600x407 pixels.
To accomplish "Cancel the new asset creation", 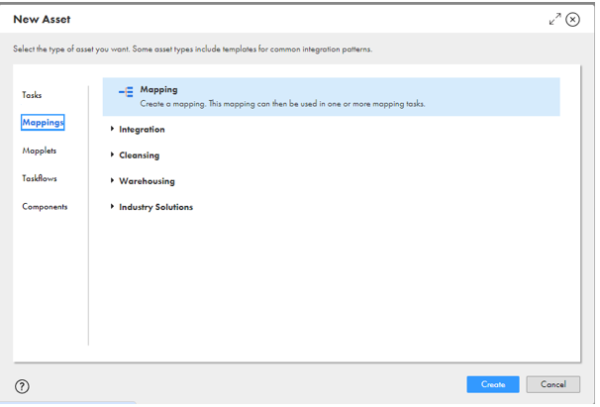I will coord(553,384).
